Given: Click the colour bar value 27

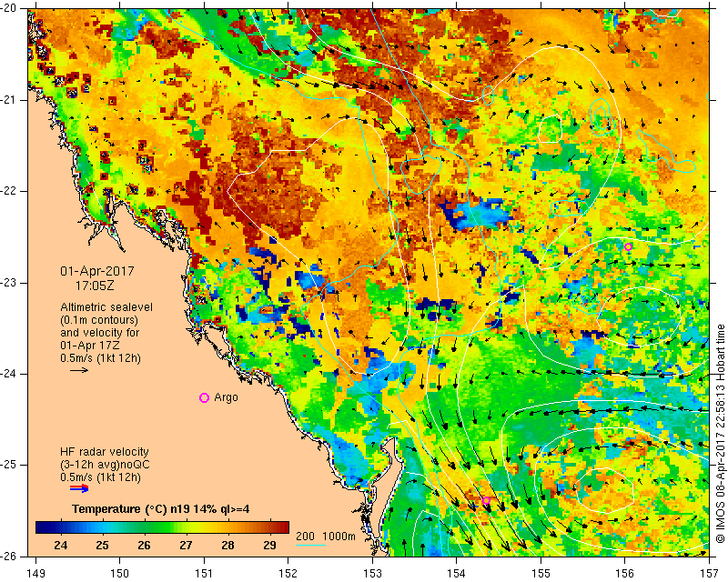Looking at the screenshot, I should click(x=186, y=546).
